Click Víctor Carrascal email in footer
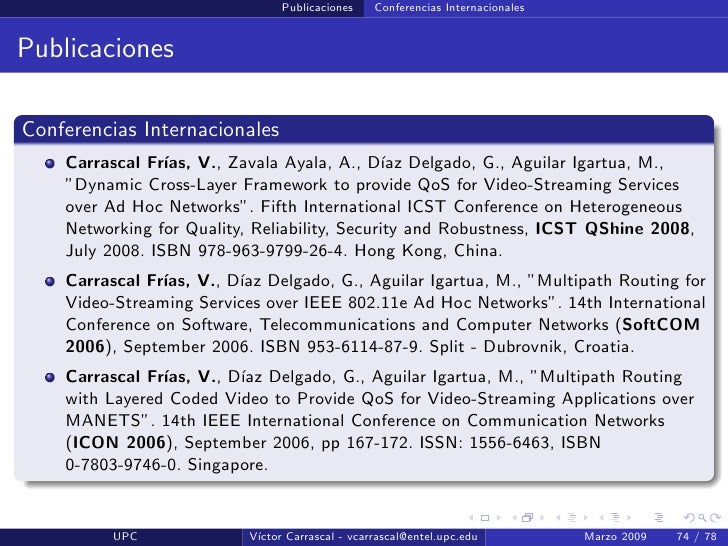Image resolution: width=728 pixels, height=546 pixels. pyautogui.click(x=364, y=536)
